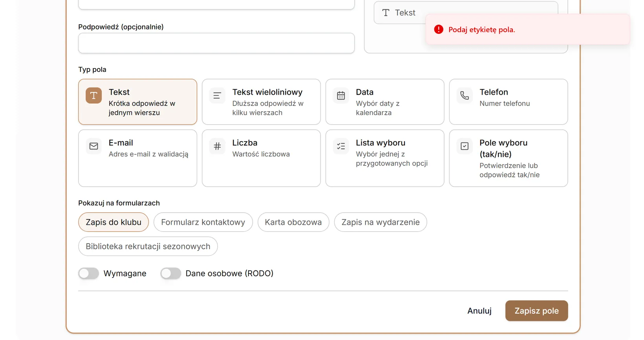The width and height of the screenshot is (644, 340).
Task: Focus the Podpowiedź (opcjonalnie) input field
Action: pos(216,43)
